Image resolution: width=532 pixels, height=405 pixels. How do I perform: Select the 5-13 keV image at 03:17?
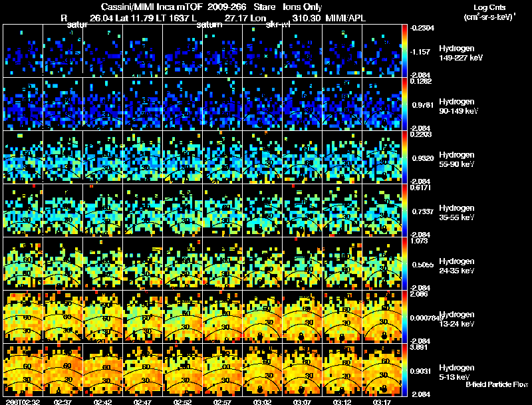(x=382, y=370)
